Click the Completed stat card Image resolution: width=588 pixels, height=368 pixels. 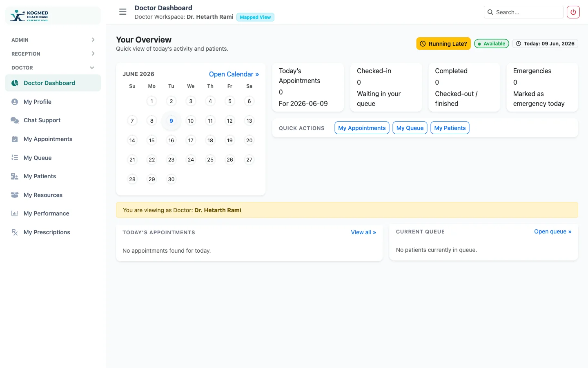[464, 87]
